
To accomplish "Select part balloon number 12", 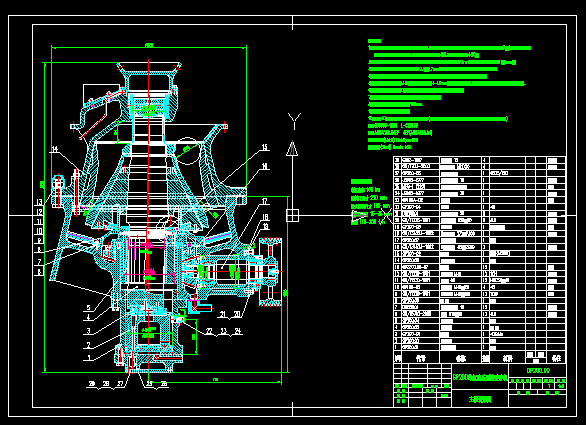I will tap(39, 212).
